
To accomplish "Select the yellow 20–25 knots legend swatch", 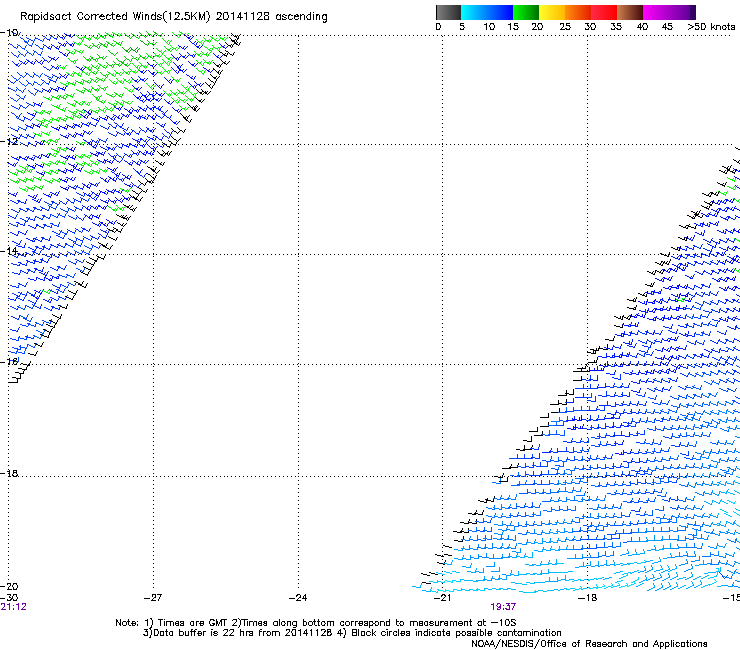I will tap(552, 12).
